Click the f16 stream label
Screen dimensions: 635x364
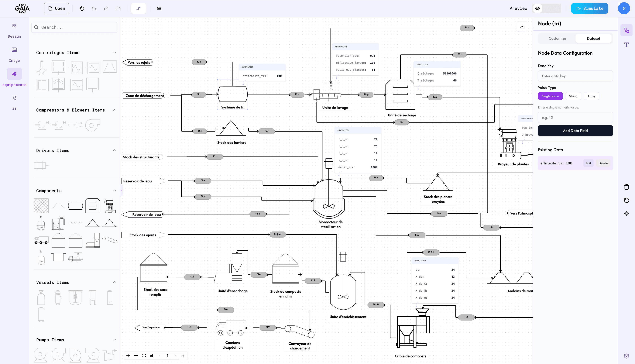(x=226, y=310)
